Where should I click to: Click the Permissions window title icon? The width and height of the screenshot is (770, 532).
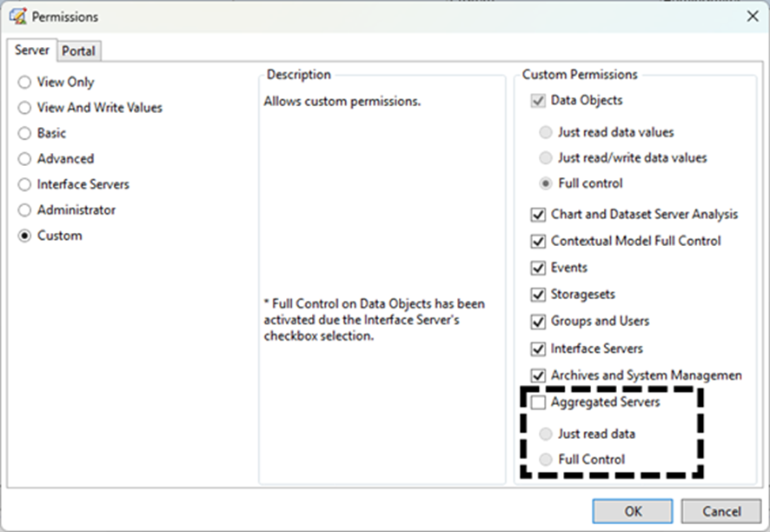[17, 17]
